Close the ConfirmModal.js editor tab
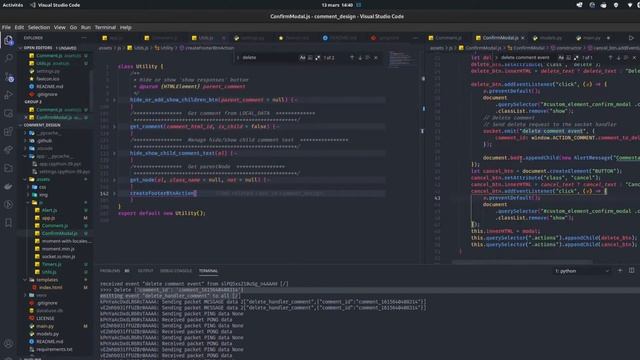Viewport: 640px width, 360px height. click(x=523, y=38)
